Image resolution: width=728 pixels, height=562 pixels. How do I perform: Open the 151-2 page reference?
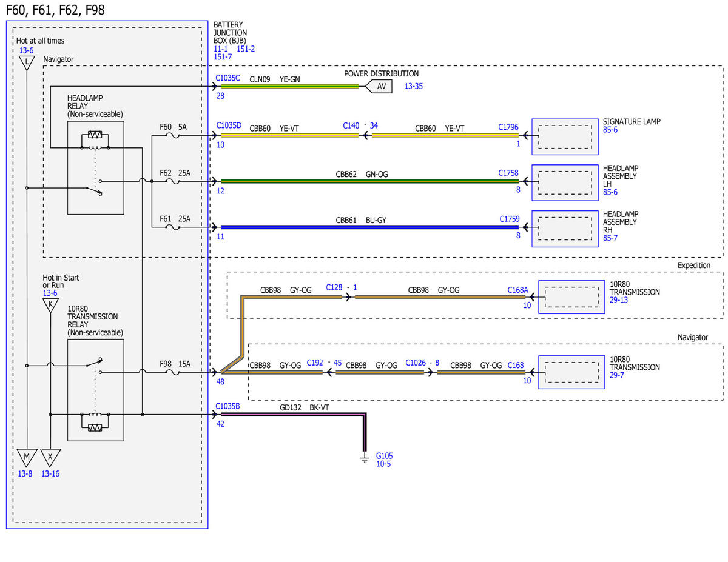pos(246,49)
